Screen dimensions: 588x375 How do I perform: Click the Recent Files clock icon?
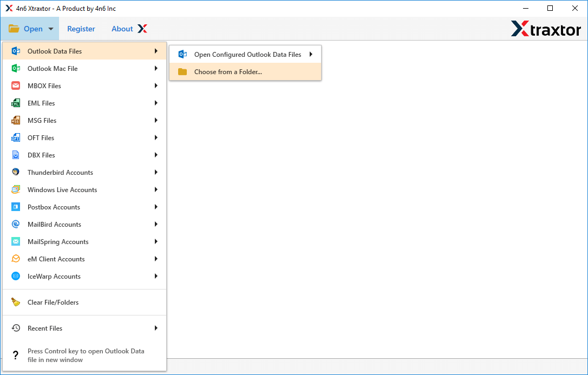tap(16, 328)
